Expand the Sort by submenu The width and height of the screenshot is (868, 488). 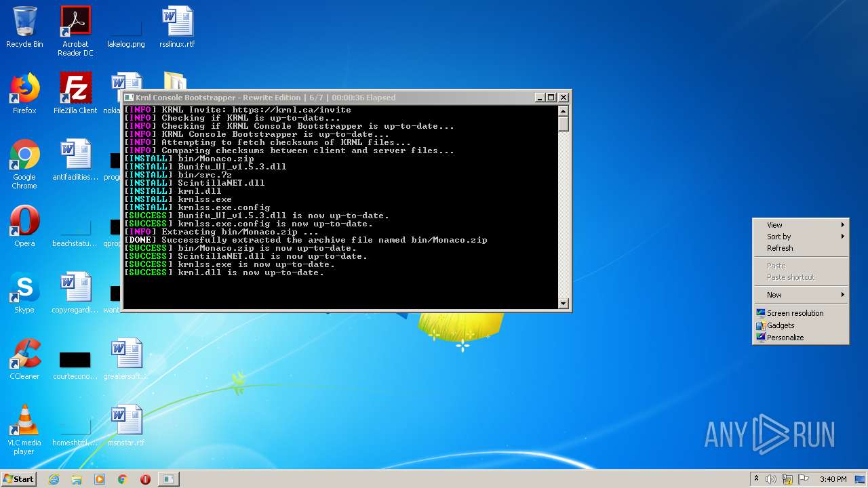coord(801,237)
